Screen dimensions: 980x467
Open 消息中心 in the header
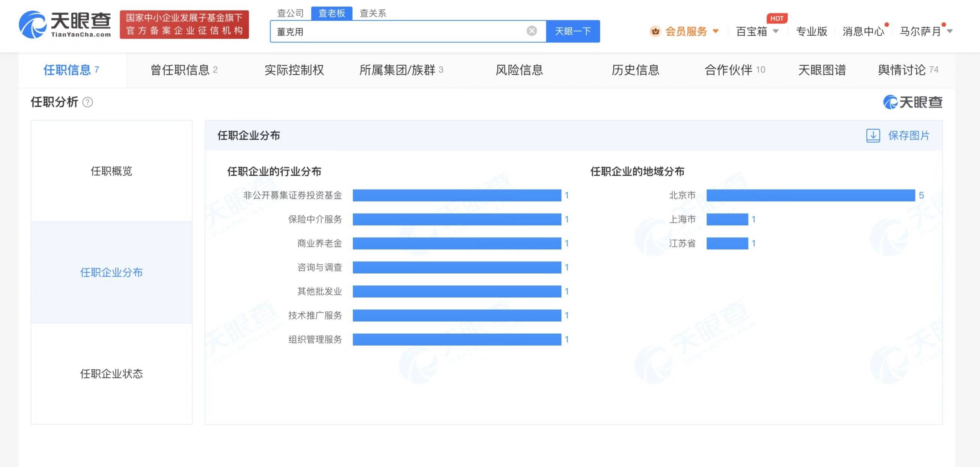click(863, 31)
